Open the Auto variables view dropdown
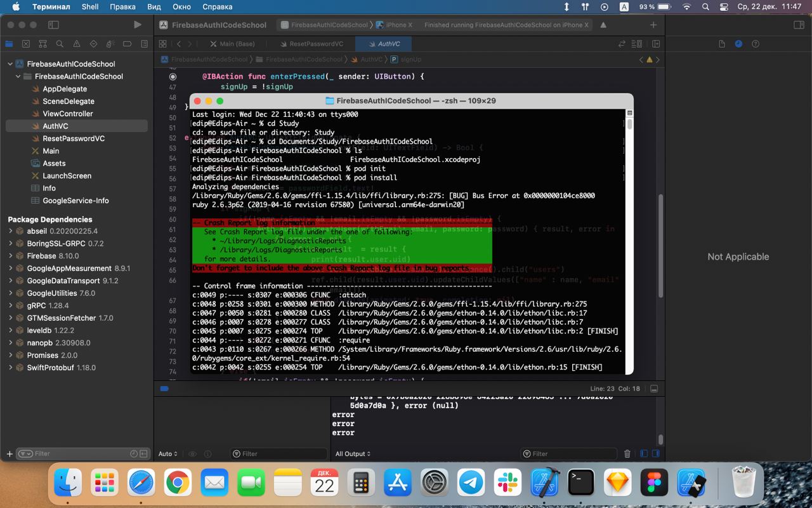 click(167, 454)
